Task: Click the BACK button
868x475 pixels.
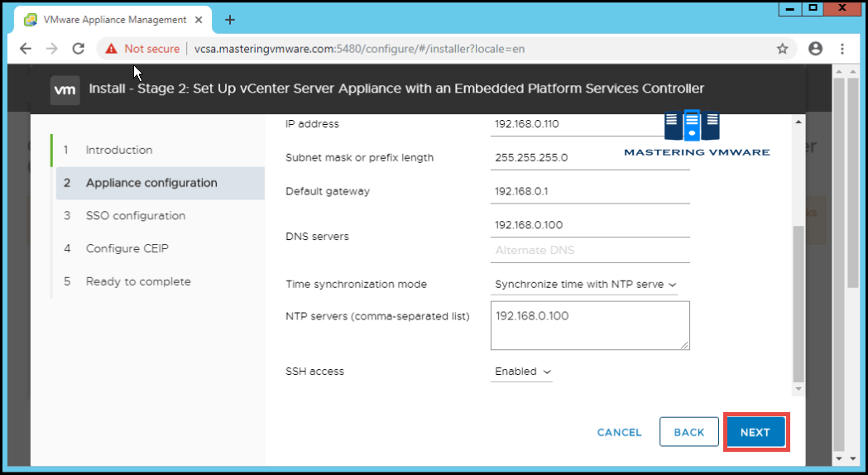Action: point(688,432)
